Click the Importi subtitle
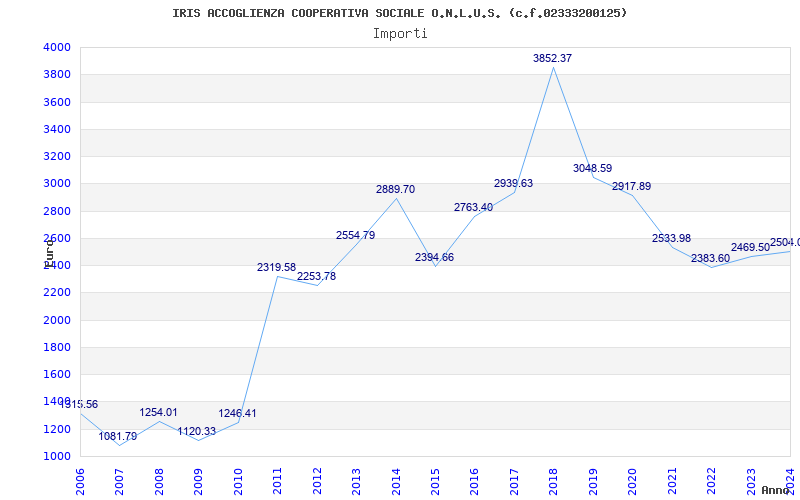 pos(400,34)
